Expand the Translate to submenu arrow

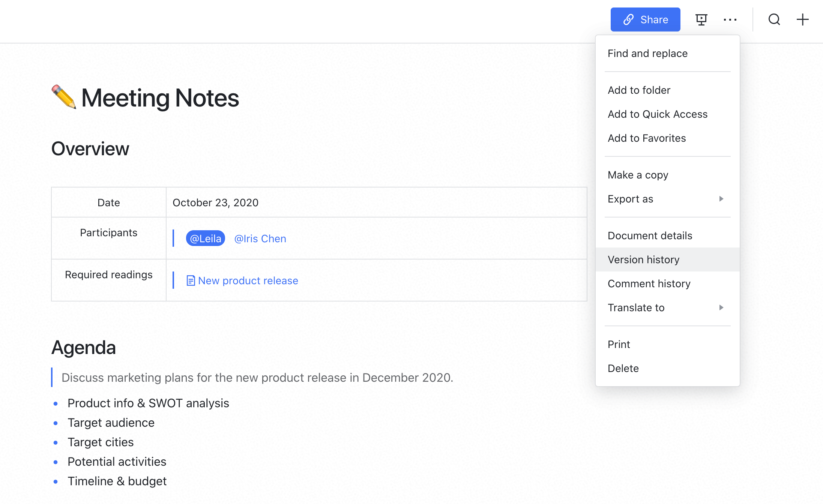(721, 307)
